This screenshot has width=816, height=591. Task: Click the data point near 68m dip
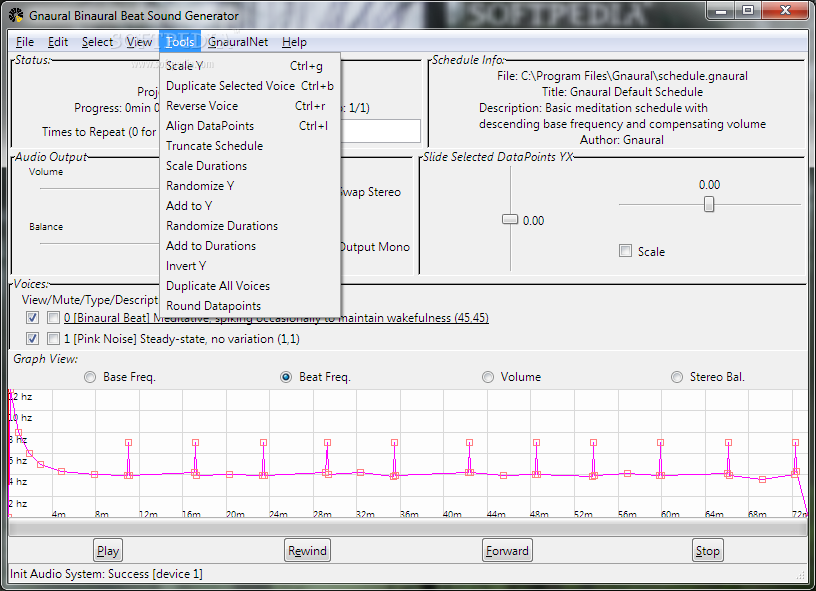pos(762,480)
